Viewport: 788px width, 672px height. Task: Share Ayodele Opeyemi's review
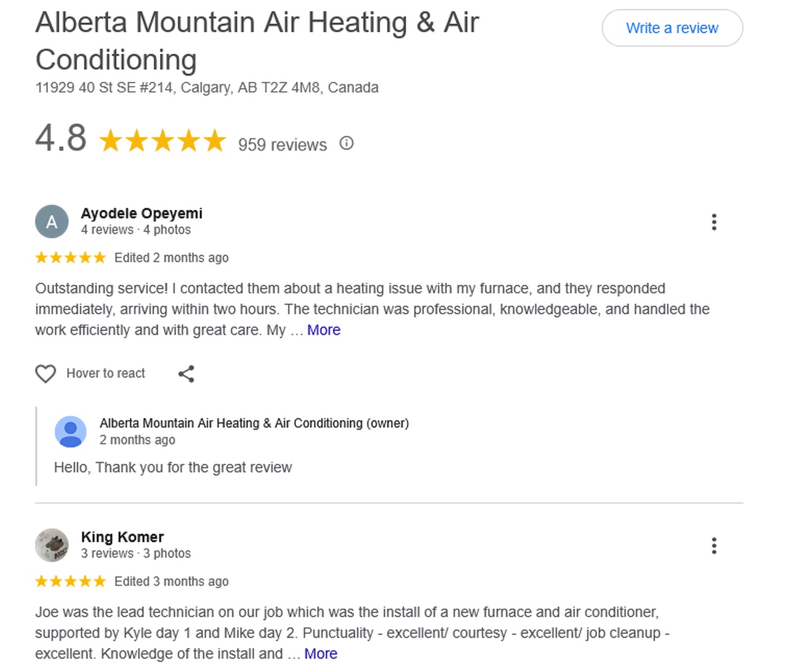186,374
